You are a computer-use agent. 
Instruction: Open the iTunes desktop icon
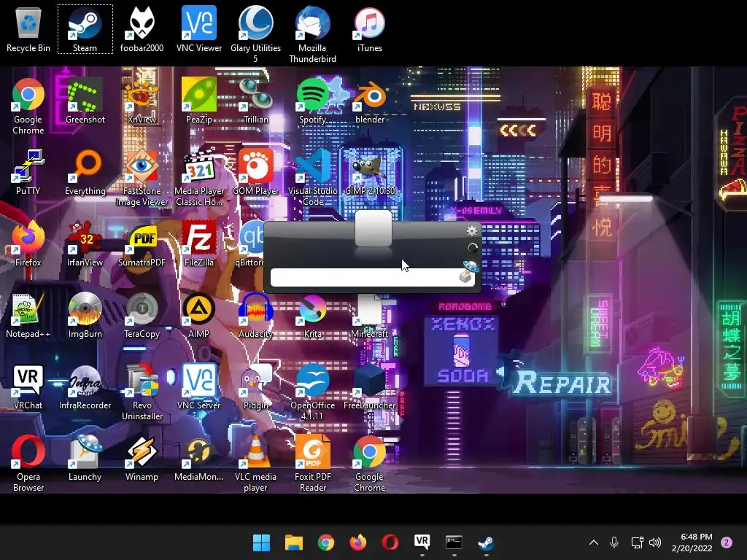coord(370,29)
